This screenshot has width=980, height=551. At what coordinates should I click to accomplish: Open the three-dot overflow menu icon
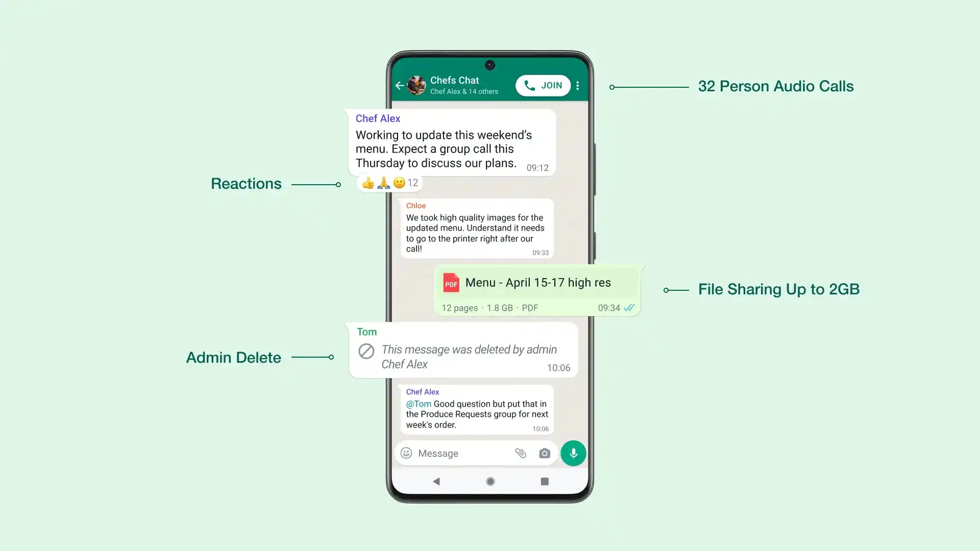click(577, 85)
